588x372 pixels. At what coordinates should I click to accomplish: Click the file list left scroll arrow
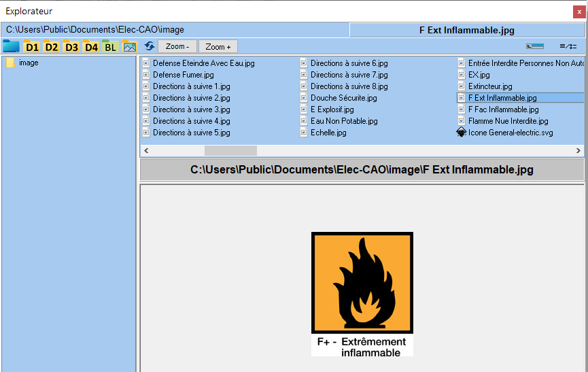(145, 150)
